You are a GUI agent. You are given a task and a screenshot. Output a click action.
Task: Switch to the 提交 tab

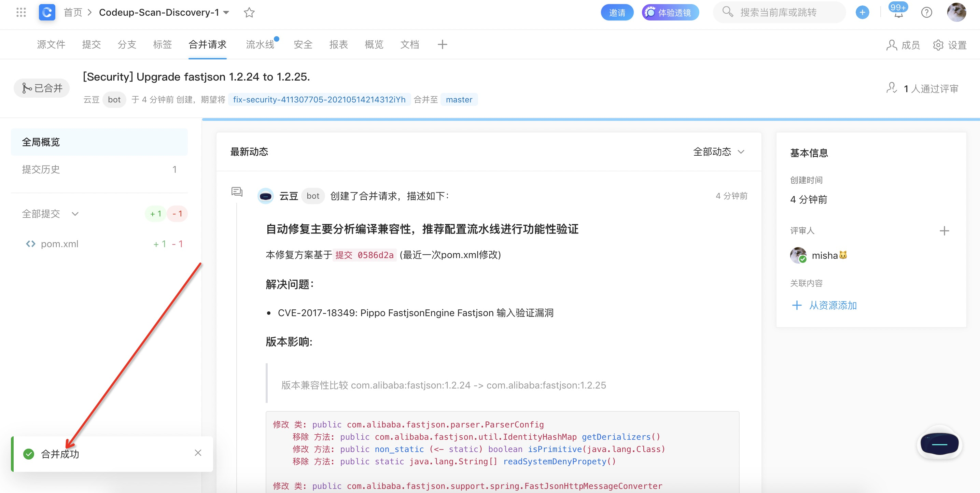click(x=91, y=44)
